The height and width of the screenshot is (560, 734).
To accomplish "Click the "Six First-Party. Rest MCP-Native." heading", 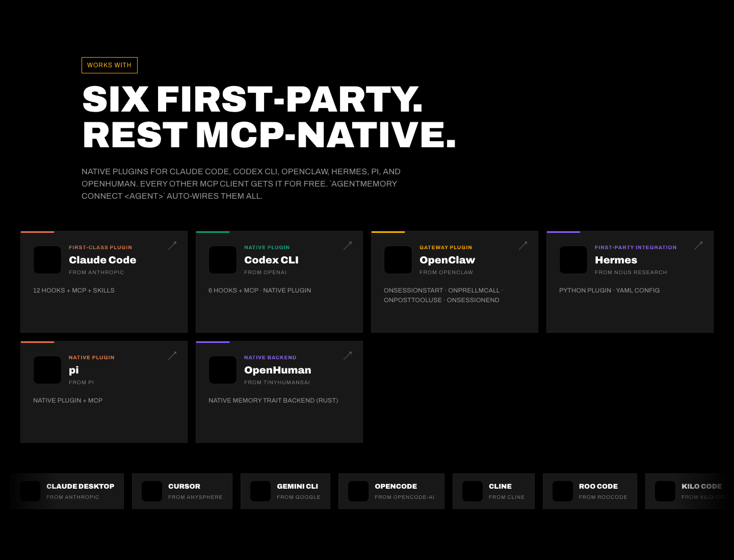I will (x=269, y=117).
